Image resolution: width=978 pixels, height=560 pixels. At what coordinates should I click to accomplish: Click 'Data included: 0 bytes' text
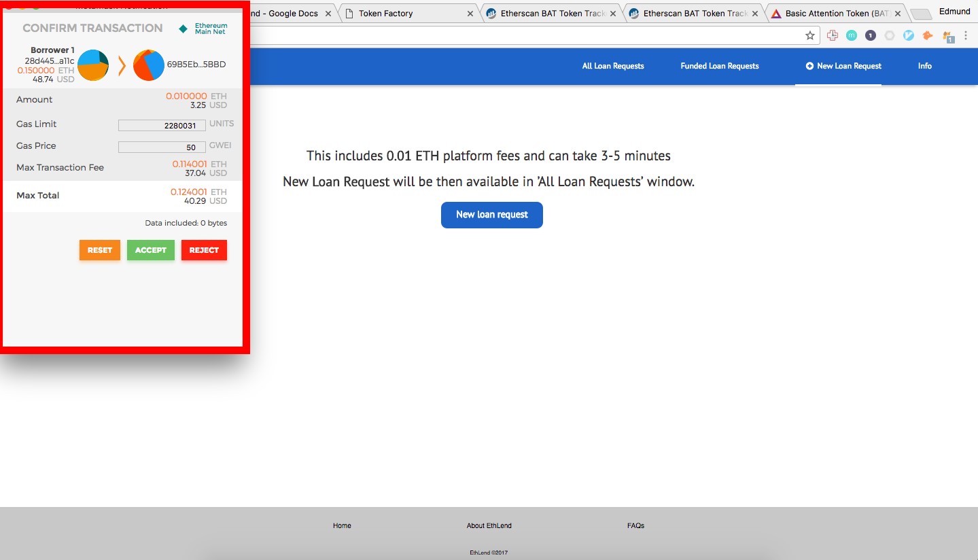pyautogui.click(x=186, y=223)
